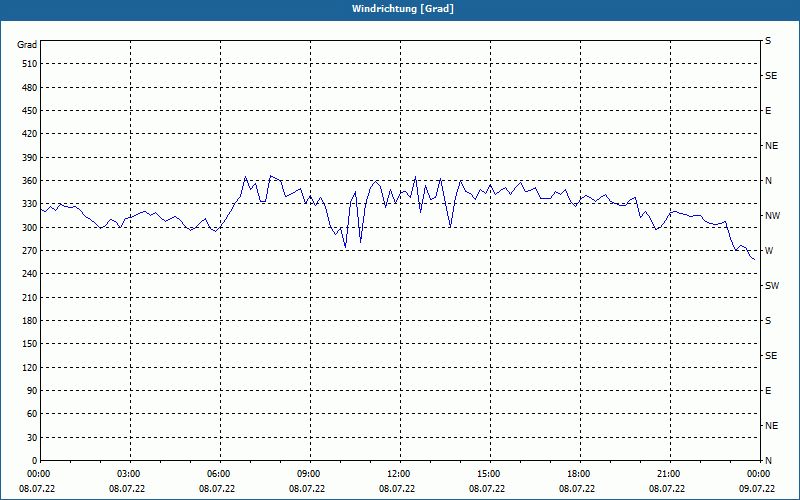Screen dimensions: 800x500
Task: Click the "03:00" time label
Action: tap(129, 474)
